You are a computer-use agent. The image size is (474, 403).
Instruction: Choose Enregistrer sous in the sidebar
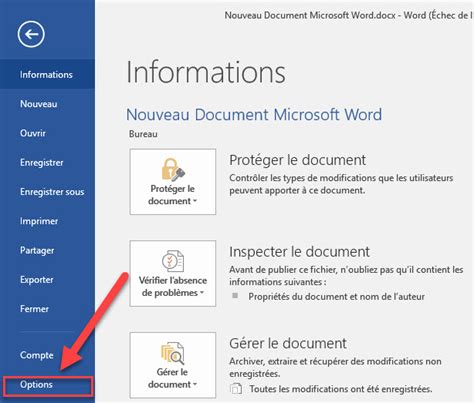(47, 192)
